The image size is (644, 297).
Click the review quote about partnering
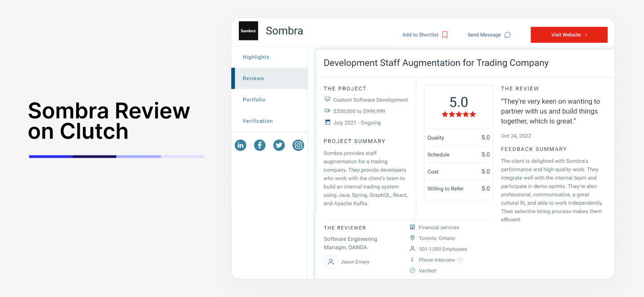point(551,112)
